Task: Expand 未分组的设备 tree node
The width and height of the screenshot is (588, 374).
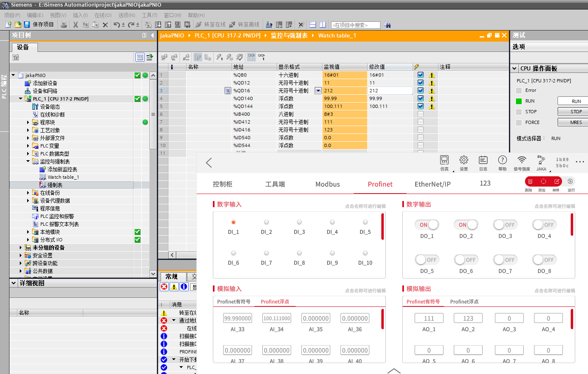Action: tap(21, 248)
